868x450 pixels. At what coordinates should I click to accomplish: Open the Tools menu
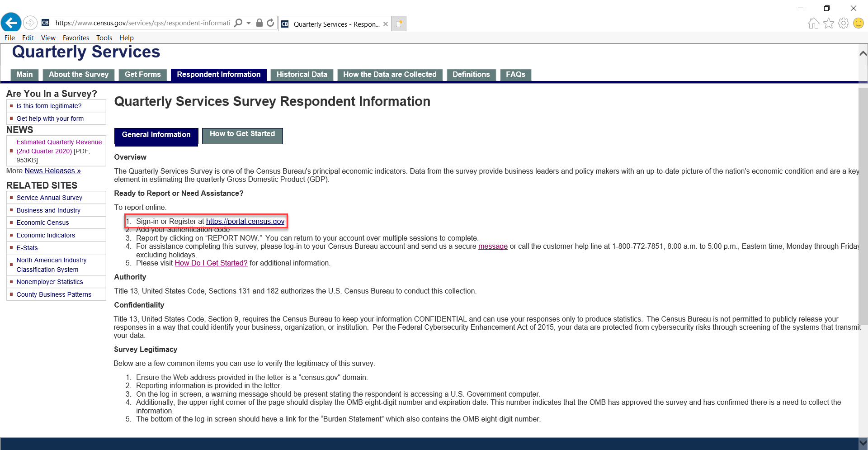pos(104,38)
